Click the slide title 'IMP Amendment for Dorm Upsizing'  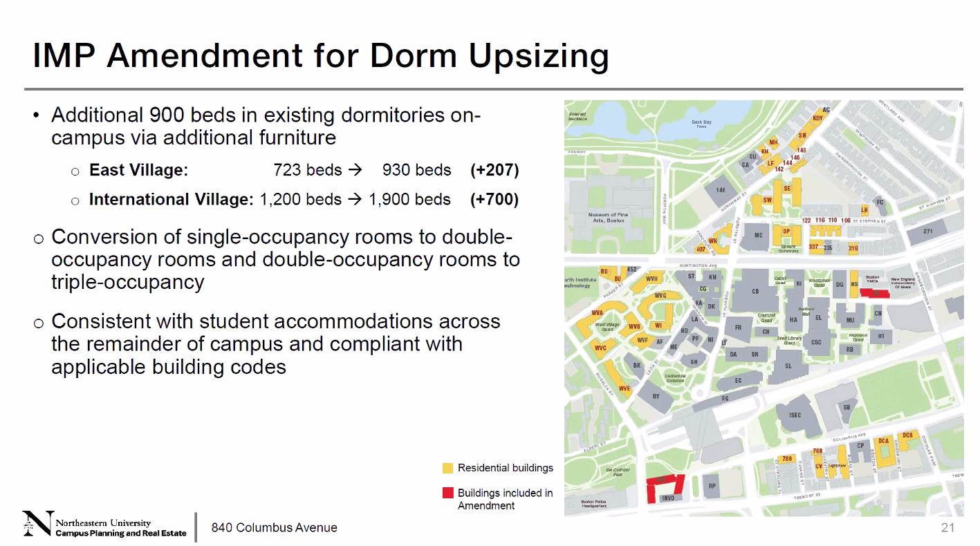tap(320, 55)
